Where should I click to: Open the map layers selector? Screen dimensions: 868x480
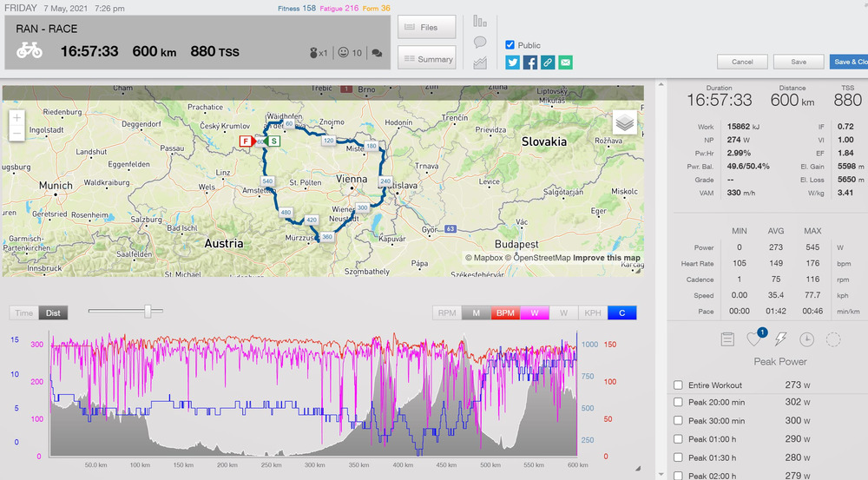625,122
